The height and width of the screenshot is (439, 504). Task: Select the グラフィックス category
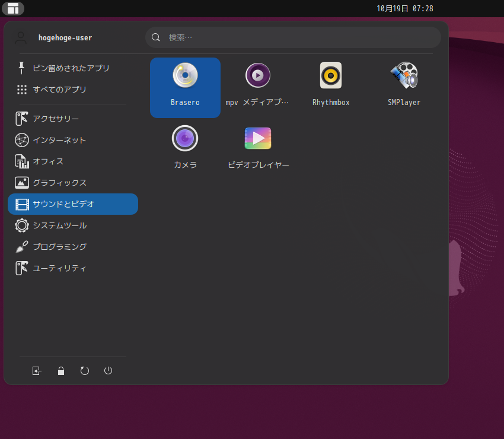click(x=73, y=183)
